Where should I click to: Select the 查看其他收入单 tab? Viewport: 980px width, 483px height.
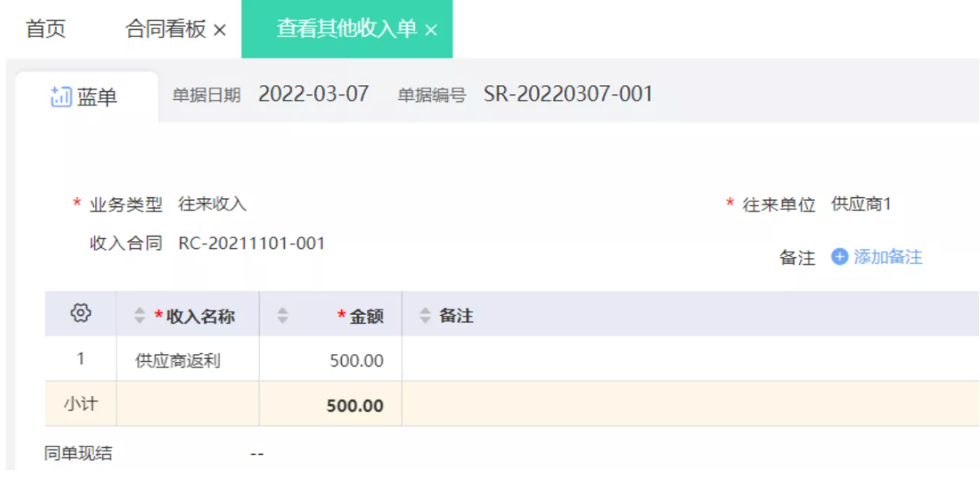(346, 29)
